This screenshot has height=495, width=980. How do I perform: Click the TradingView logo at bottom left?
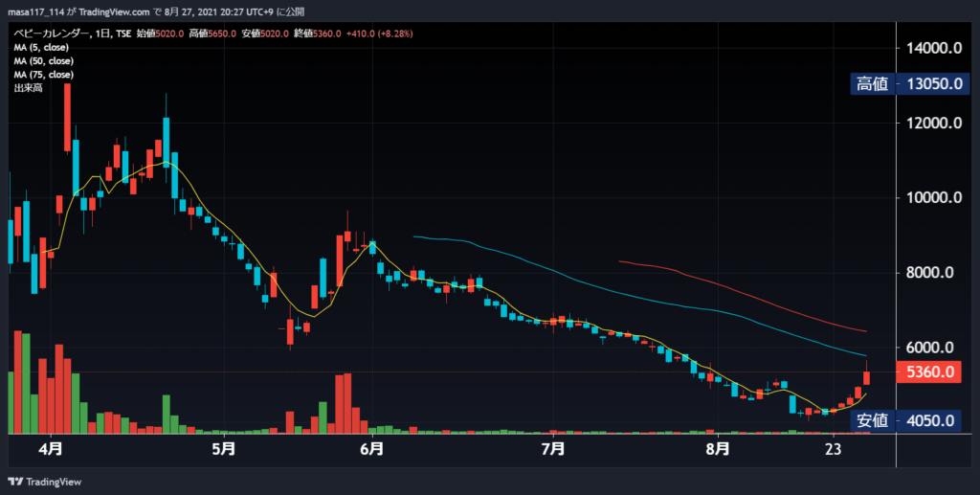click(44, 482)
